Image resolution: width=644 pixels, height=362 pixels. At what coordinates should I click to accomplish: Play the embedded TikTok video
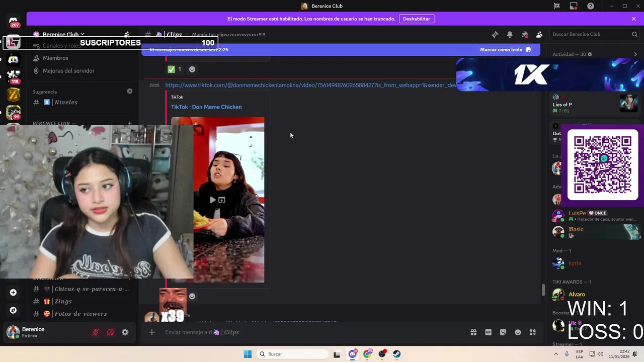(213, 200)
